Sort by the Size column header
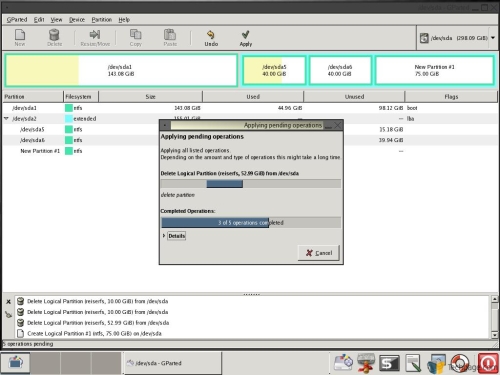Screen dimensions: 500x375 pyautogui.click(x=150, y=97)
